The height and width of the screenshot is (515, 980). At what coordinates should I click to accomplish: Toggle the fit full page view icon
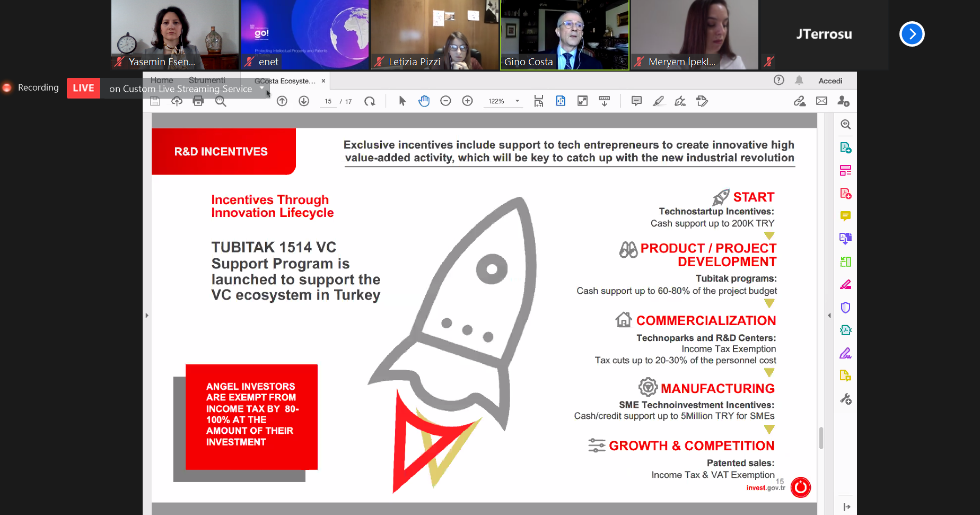tap(561, 101)
